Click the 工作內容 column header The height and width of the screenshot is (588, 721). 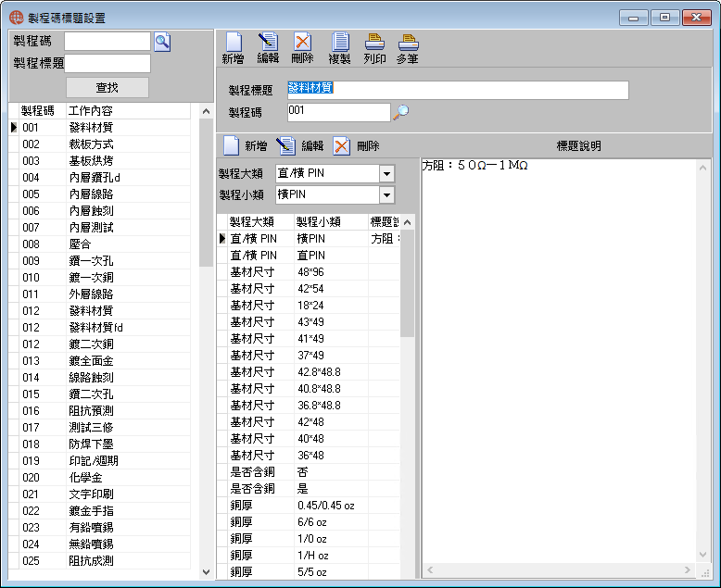[129, 111]
